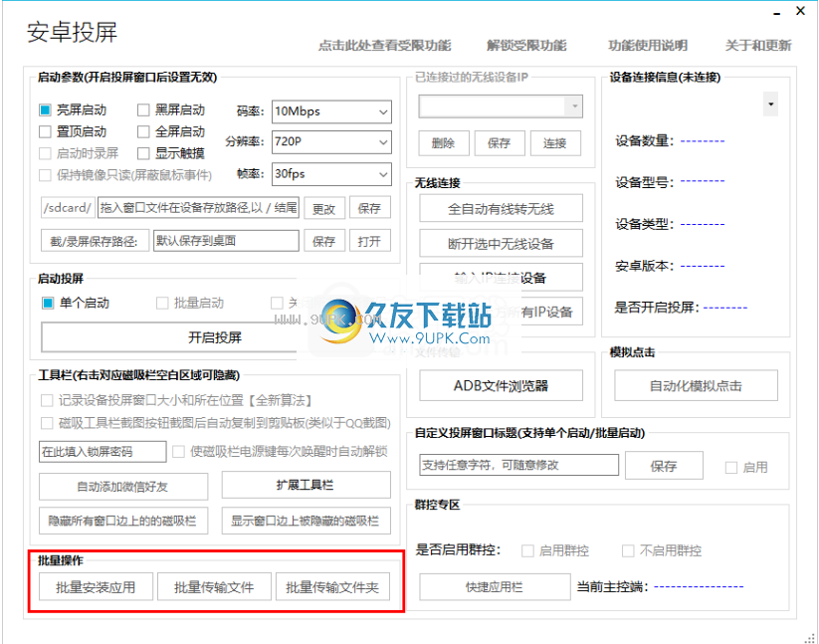The height and width of the screenshot is (644, 819).
Task: Open the 点击此处查看受限功能 link
Action: point(384,46)
